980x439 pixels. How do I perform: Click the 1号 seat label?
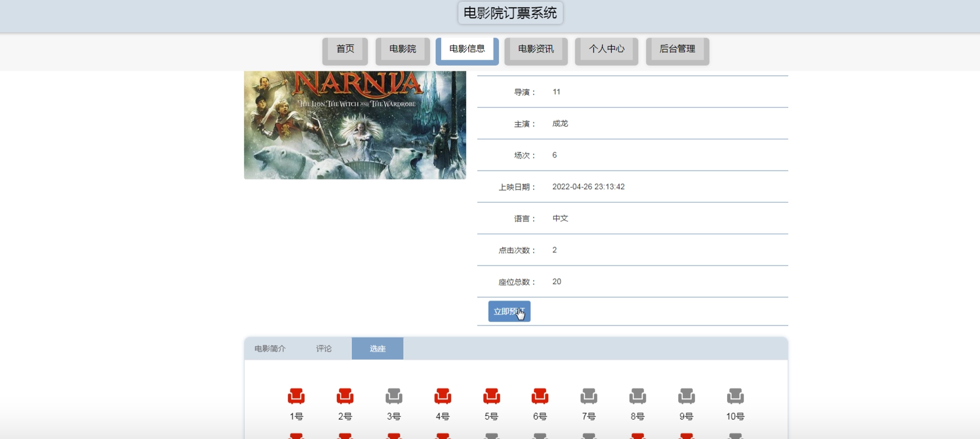click(x=296, y=416)
